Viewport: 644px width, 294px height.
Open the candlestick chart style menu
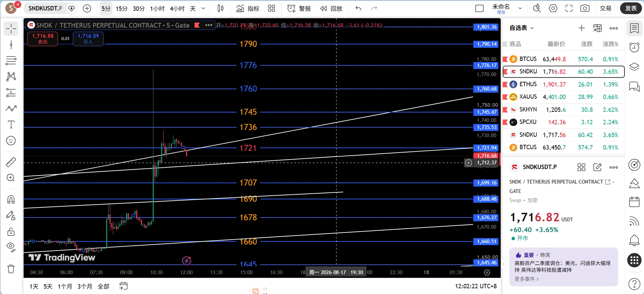221,8
